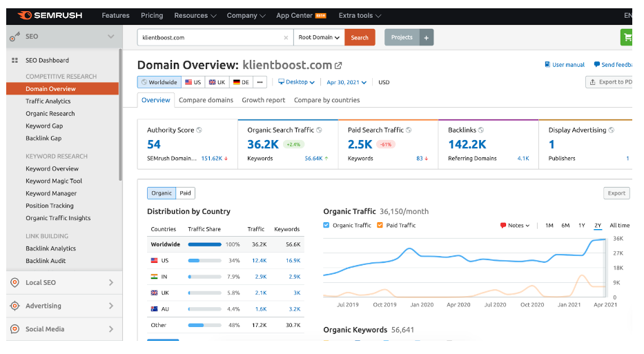Switch to the Compare domains tab
This screenshot has width=644, height=354.
click(206, 100)
